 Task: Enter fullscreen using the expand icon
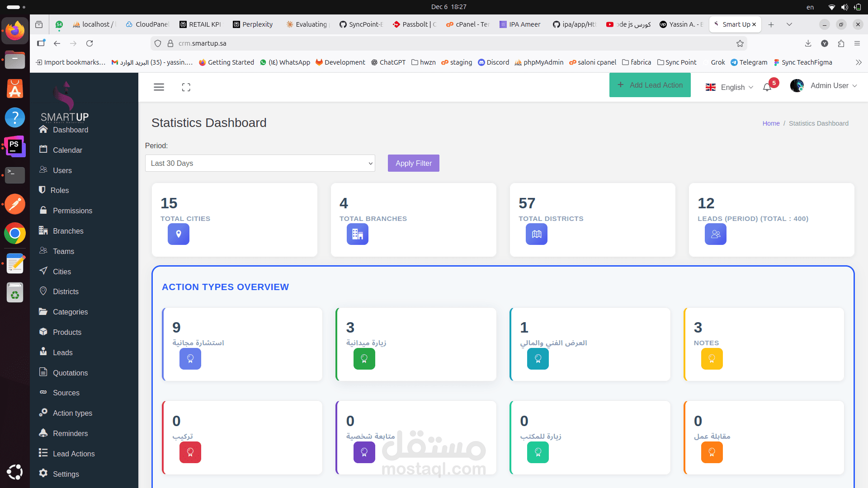(186, 87)
